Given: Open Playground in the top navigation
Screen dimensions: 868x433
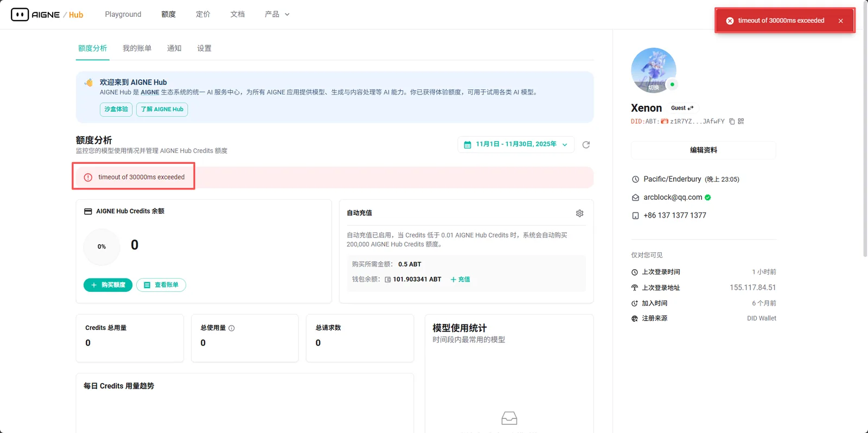Looking at the screenshot, I should pos(123,15).
